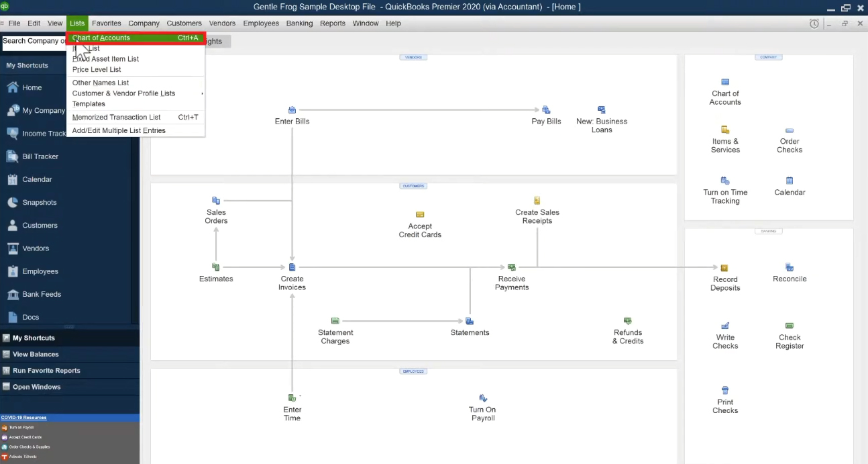Open the Reports menu
This screenshot has width=868, height=464.
(332, 24)
